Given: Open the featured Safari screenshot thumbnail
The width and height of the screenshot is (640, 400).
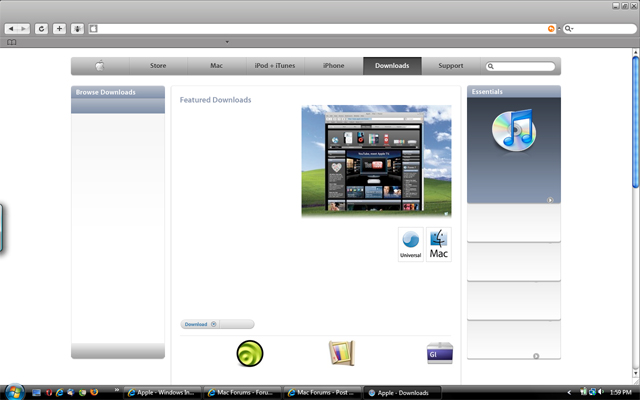Looking at the screenshot, I should 376,161.
